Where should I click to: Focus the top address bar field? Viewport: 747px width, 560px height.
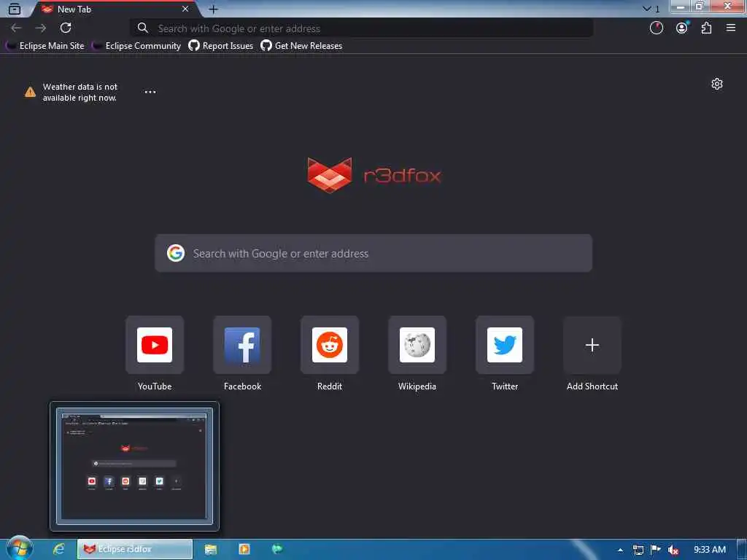coord(362,28)
